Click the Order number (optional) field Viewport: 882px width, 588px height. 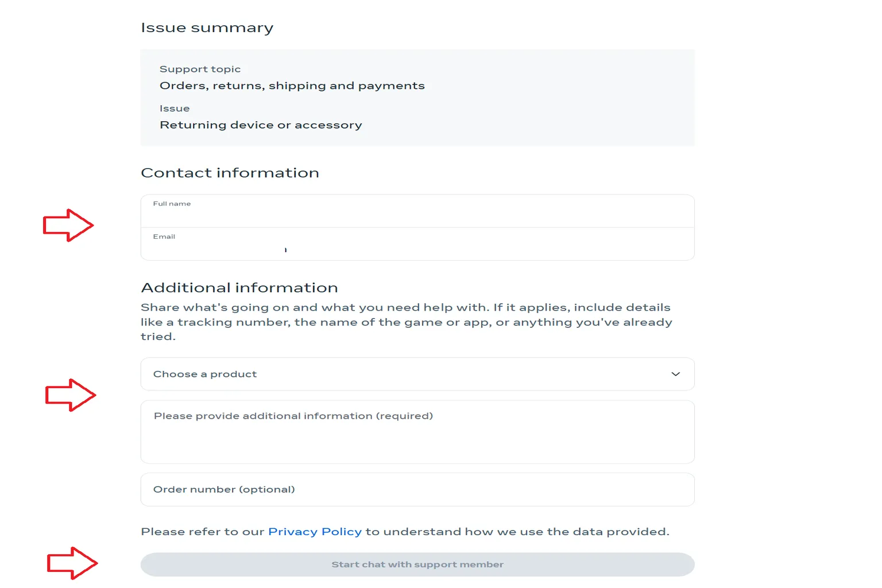pyautogui.click(x=417, y=489)
